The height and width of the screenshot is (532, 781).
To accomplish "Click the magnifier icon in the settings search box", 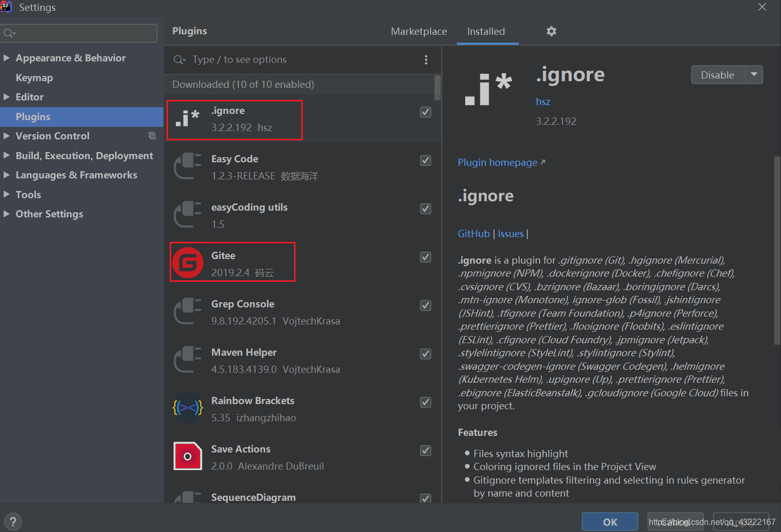I will [x=9, y=33].
